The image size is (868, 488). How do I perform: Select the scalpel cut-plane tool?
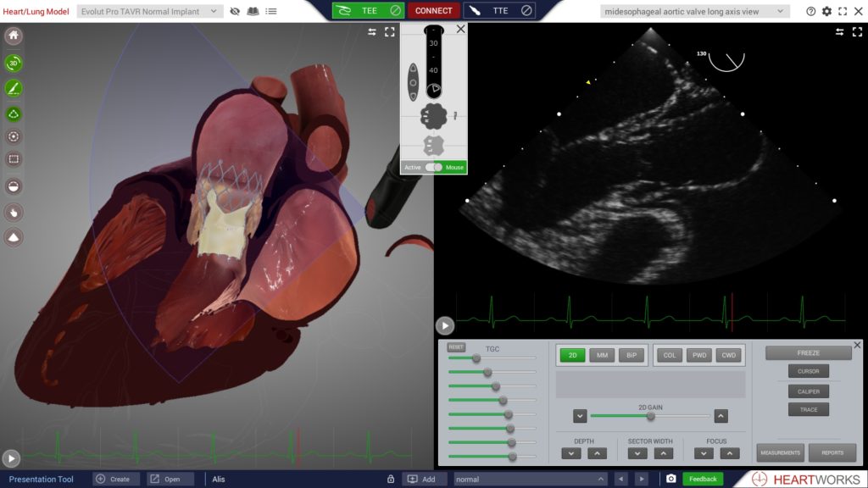point(14,88)
